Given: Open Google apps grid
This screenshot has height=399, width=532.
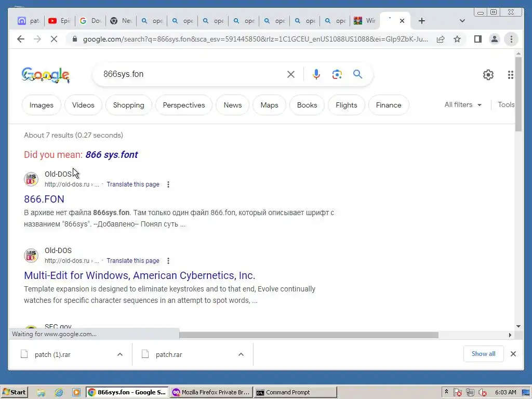Looking at the screenshot, I should 510,75.
